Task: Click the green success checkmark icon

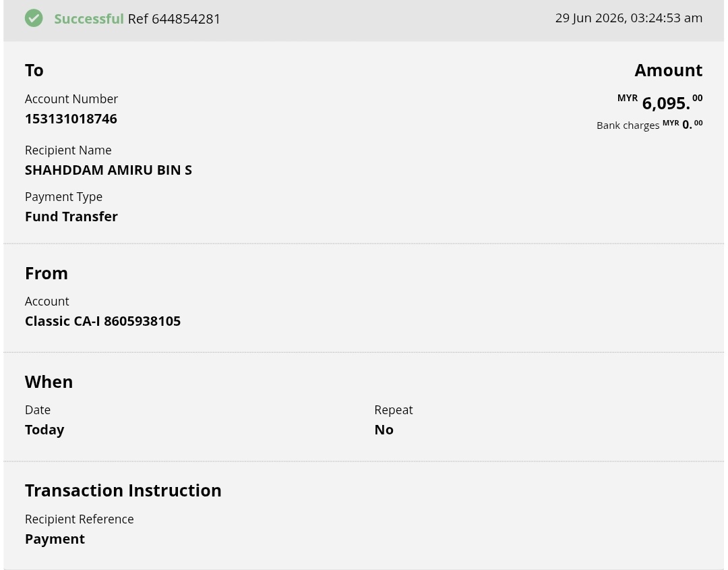Action: [34, 18]
